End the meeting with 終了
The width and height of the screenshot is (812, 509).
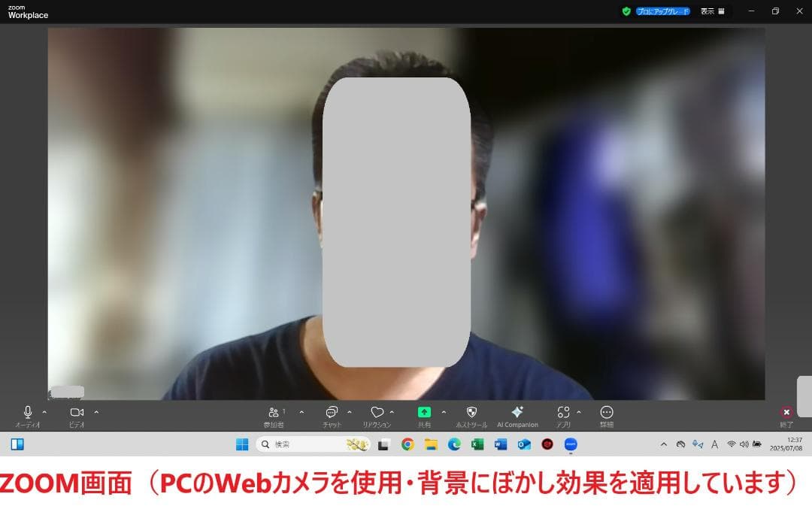tap(786, 412)
